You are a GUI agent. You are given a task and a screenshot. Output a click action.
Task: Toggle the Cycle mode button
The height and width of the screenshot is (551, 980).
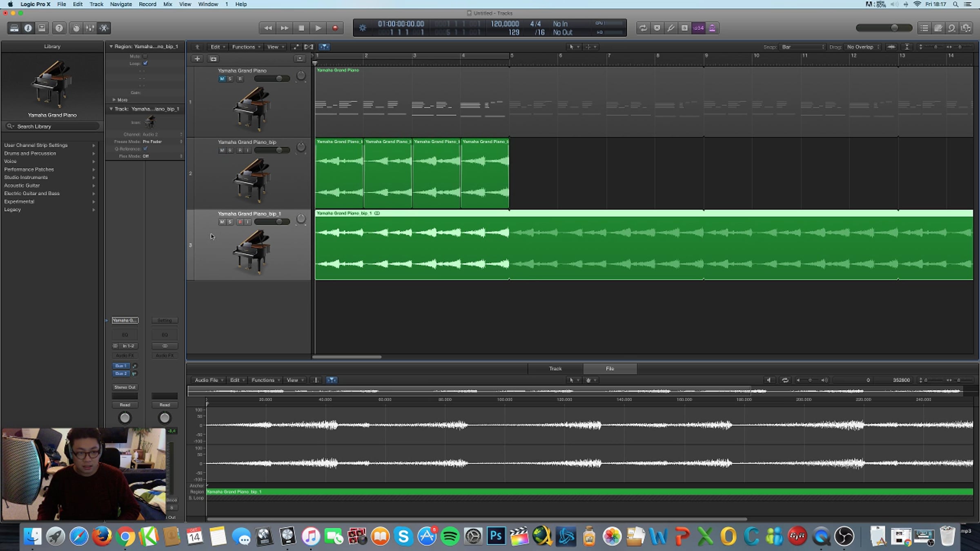[x=643, y=28]
